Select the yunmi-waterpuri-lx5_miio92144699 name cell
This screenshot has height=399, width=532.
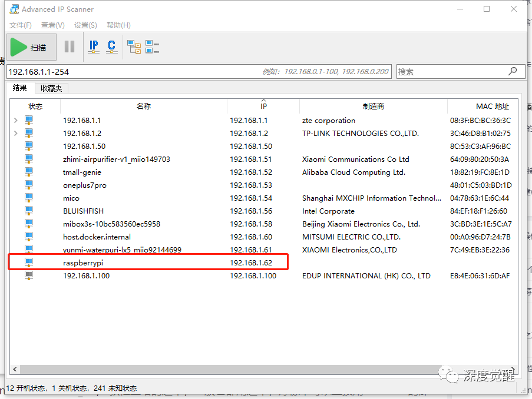pyautogui.click(x=122, y=250)
